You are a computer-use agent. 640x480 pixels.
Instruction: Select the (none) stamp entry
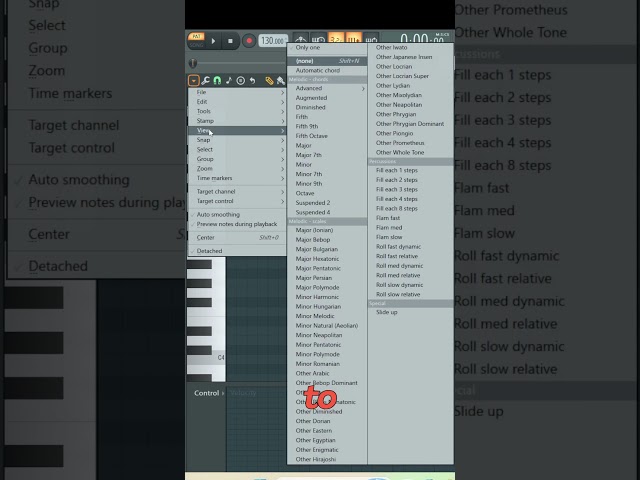pyautogui.click(x=327, y=61)
